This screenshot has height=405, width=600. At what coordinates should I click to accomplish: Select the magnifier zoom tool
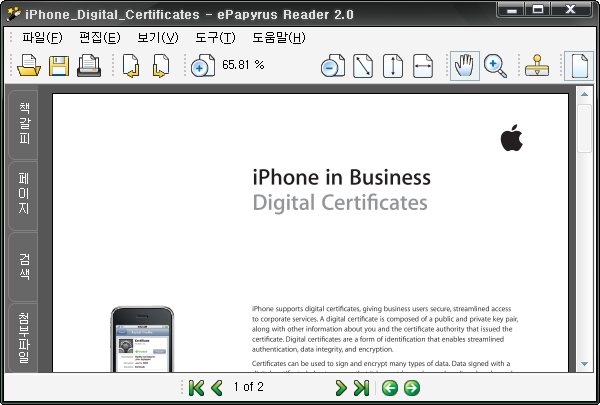(495, 66)
